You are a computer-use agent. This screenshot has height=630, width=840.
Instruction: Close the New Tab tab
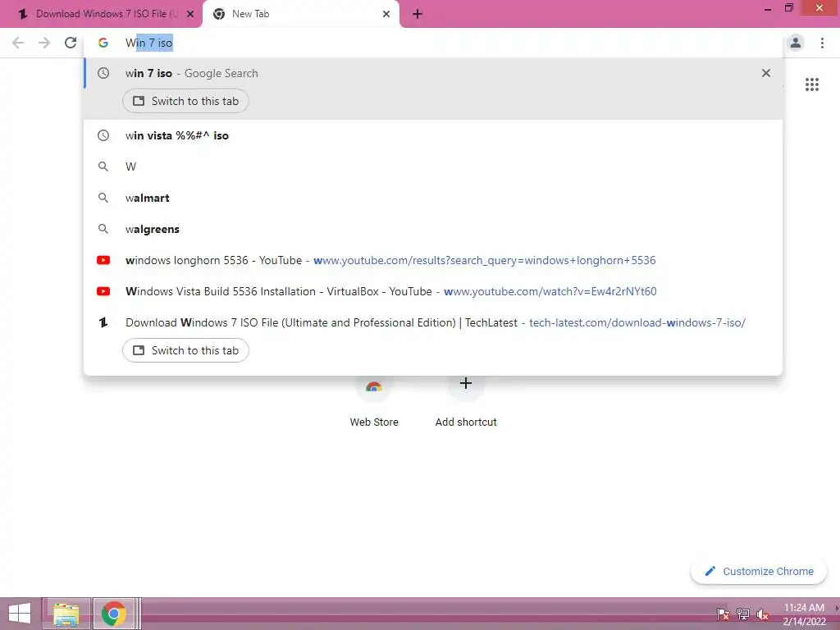386,14
